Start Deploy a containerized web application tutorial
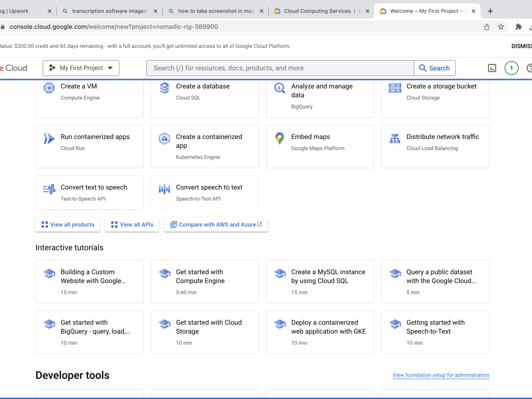This screenshot has height=399, width=532. 320,332
